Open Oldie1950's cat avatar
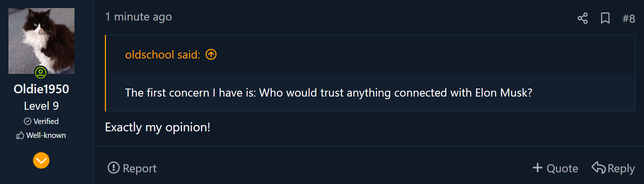 coord(41,41)
